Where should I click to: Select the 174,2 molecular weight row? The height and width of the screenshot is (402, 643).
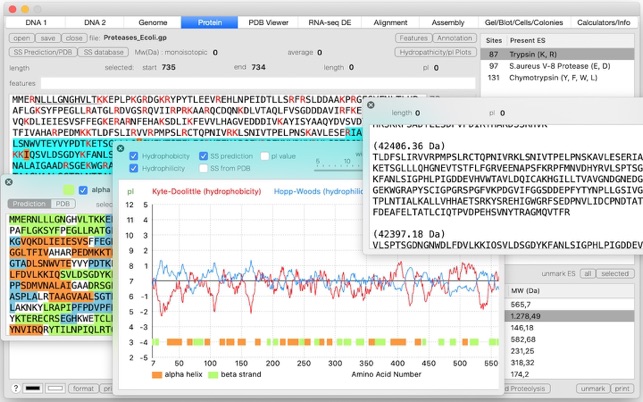[569, 374]
